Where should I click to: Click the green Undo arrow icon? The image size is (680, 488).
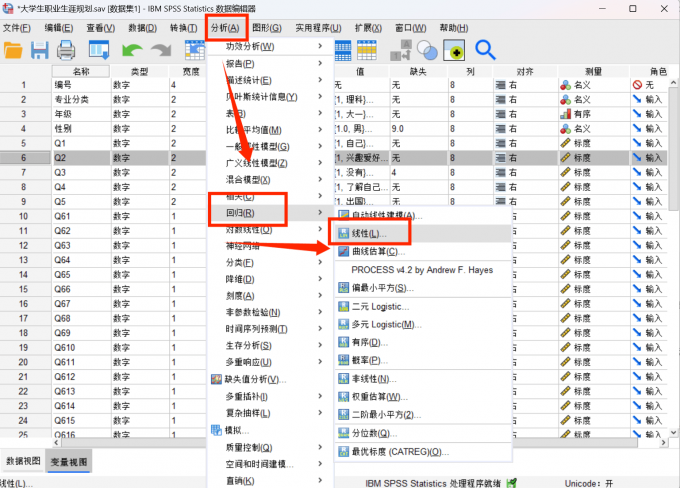[132, 50]
